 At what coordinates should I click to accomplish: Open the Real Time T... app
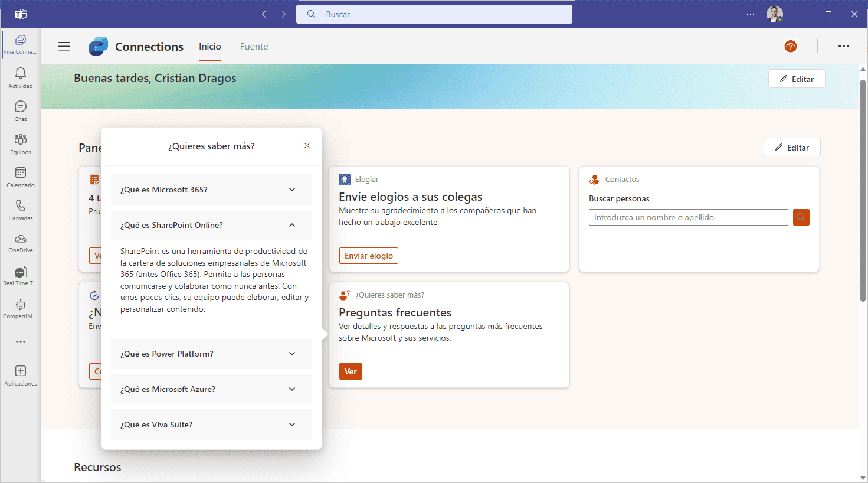pyautogui.click(x=21, y=276)
